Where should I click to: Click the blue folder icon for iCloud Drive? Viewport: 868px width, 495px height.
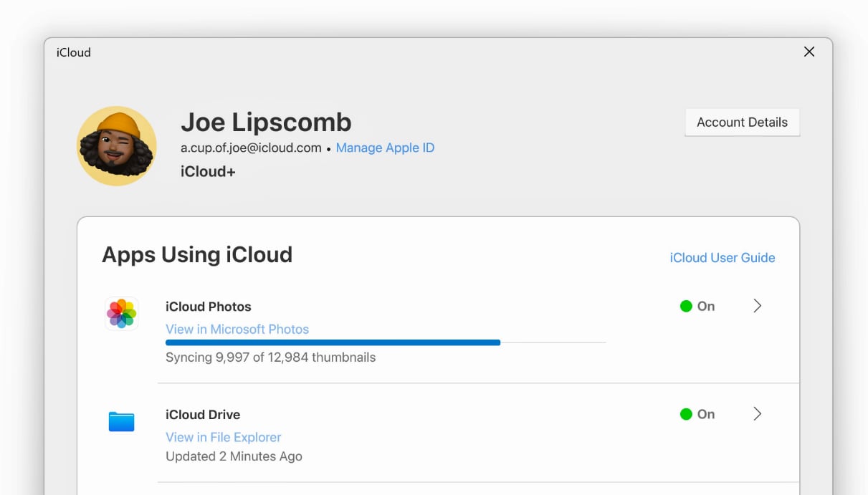tap(121, 421)
